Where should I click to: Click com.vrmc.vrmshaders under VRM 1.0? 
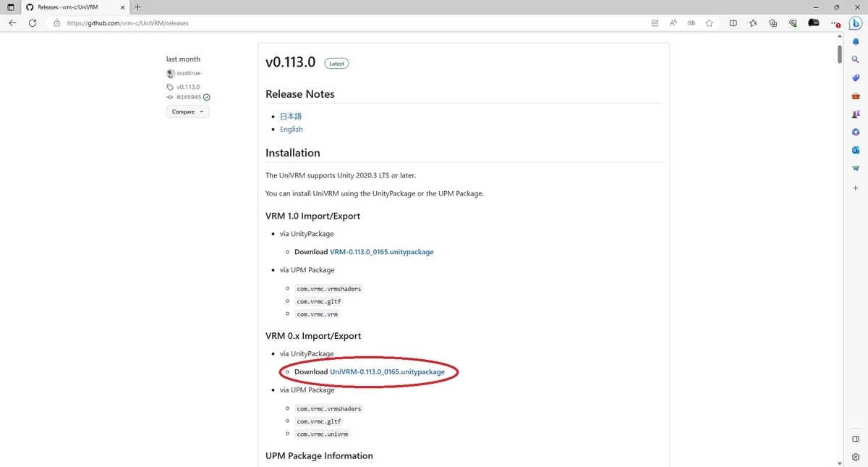pyautogui.click(x=329, y=288)
